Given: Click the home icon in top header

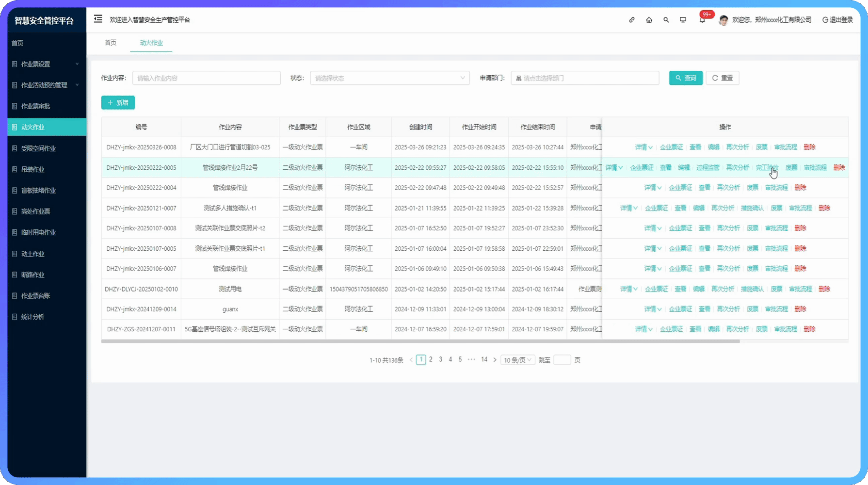Looking at the screenshot, I should click(649, 20).
